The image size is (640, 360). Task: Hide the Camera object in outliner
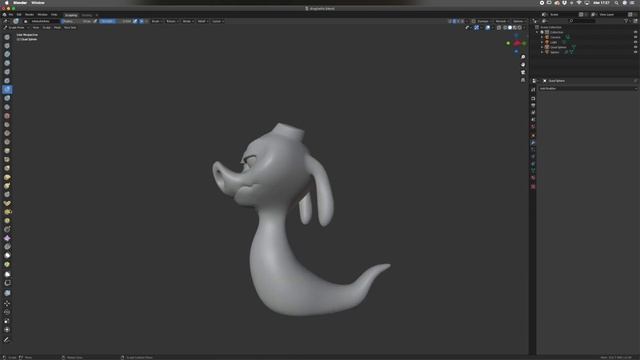(x=636, y=37)
